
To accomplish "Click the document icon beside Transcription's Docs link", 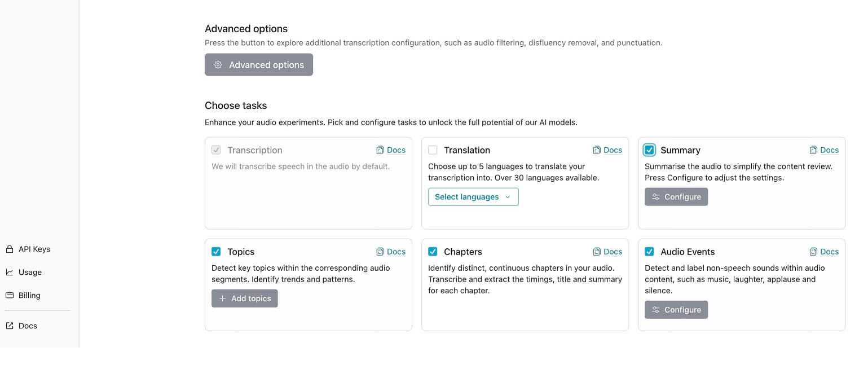I will [380, 150].
